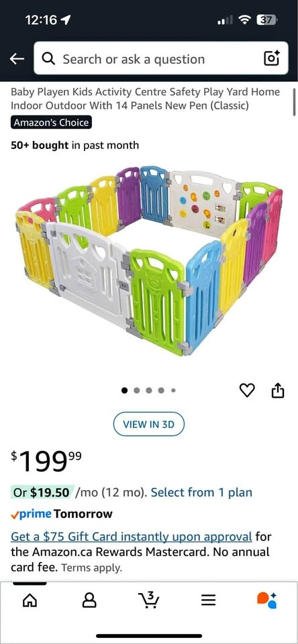Jump to fourth product image dot
This screenshot has width=298, height=644.
(x=162, y=390)
